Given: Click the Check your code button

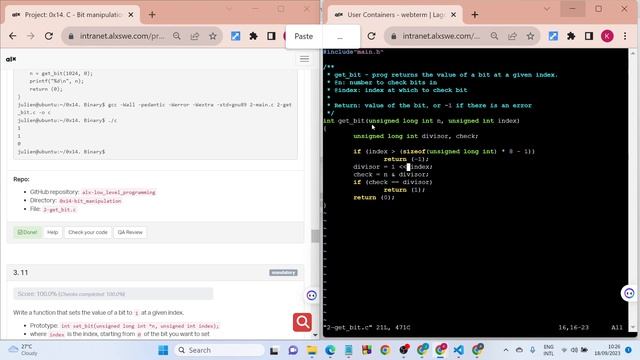Looking at the screenshot, I should point(88,232).
